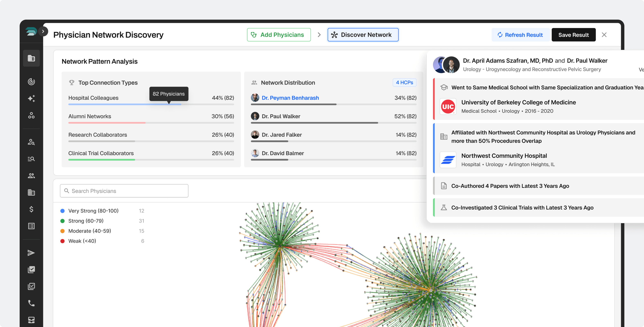This screenshot has width=644, height=327.
Task: Click the building icon beside the Northwest Community Hospital affiliation
Action: (444, 137)
